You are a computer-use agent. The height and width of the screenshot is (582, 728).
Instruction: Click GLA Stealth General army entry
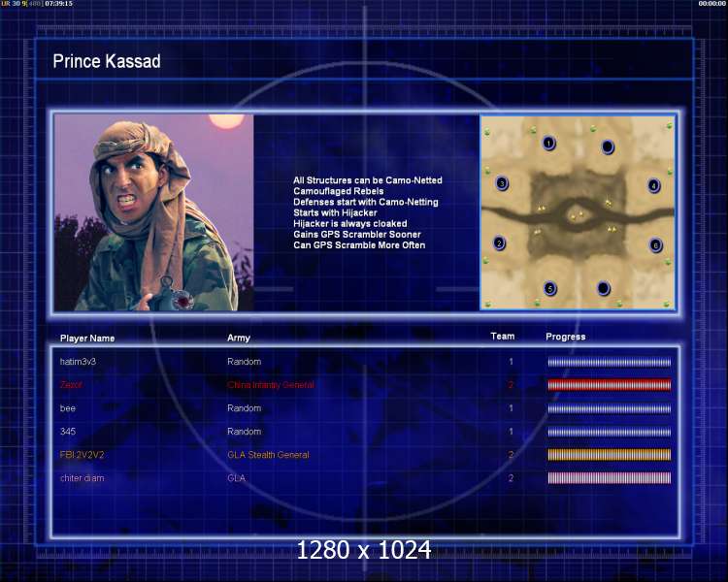click(x=268, y=455)
